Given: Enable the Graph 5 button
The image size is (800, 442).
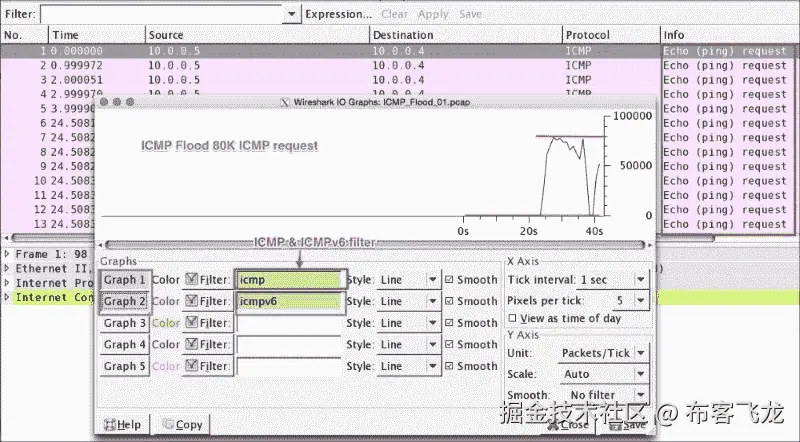Looking at the screenshot, I should (124, 366).
